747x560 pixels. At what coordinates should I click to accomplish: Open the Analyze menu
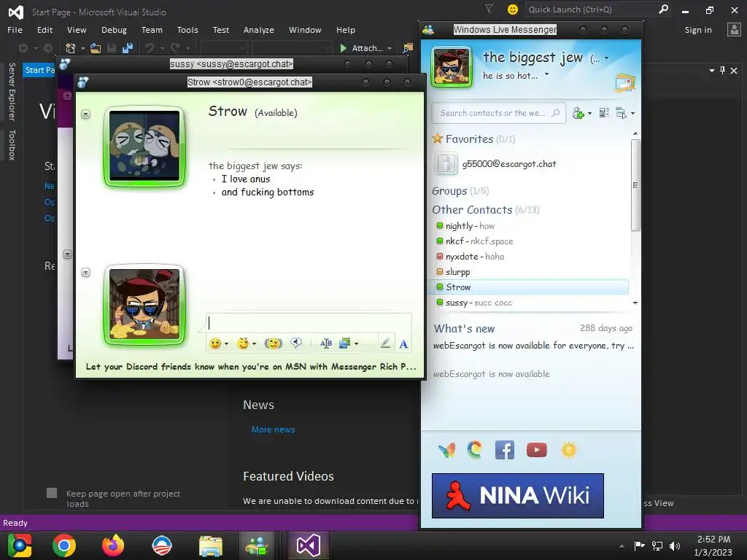pos(259,30)
